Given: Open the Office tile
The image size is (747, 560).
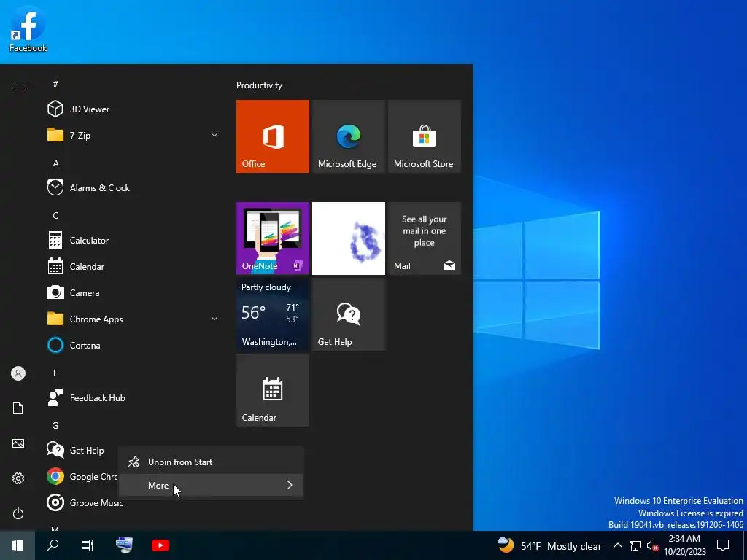Looking at the screenshot, I should [273, 136].
